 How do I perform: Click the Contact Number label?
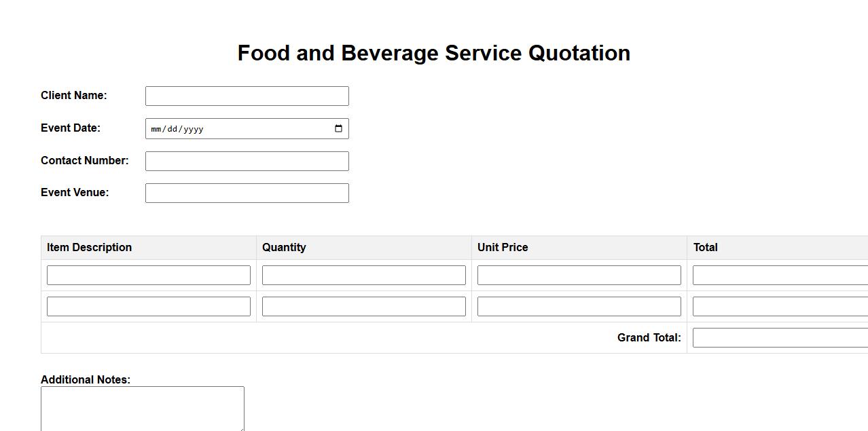[84, 160]
